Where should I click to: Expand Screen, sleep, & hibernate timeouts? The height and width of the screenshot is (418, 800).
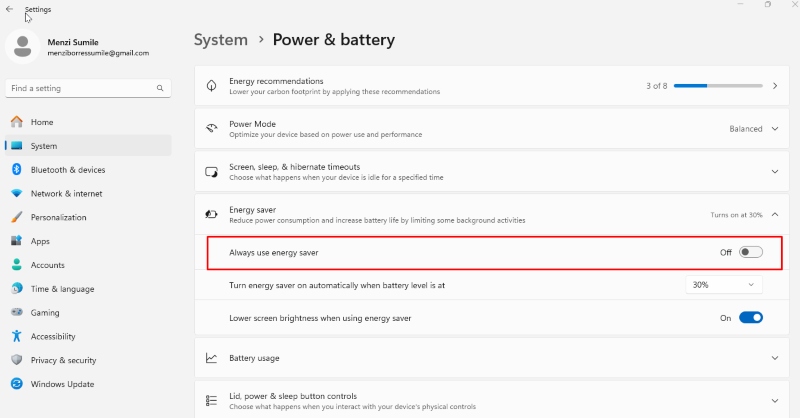(492, 171)
